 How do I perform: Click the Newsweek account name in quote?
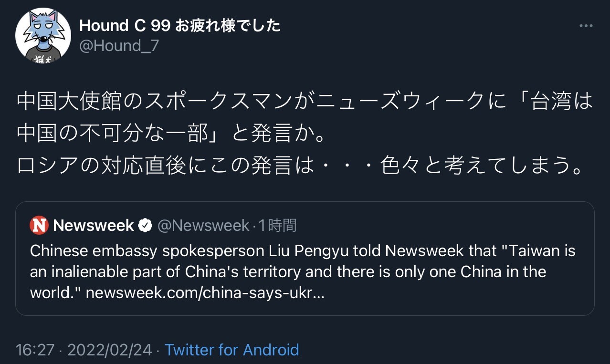pos(94,225)
